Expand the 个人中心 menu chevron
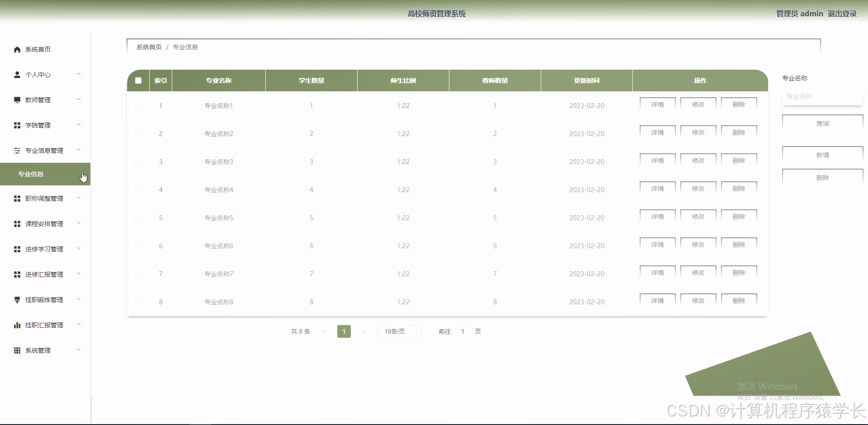The height and width of the screenshot is (425, 868). tap(79, 74)
